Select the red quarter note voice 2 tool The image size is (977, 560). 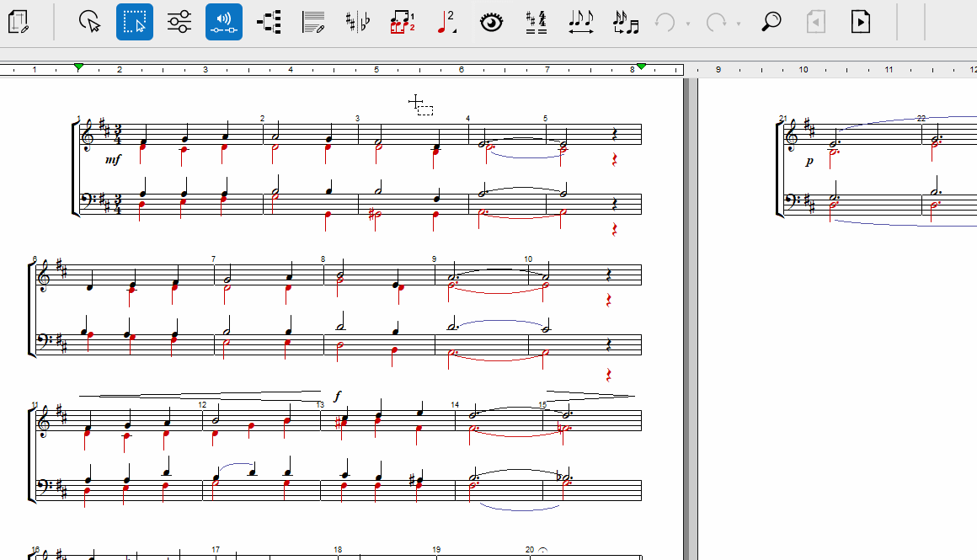pyautogui.click(x=446, y=22)
